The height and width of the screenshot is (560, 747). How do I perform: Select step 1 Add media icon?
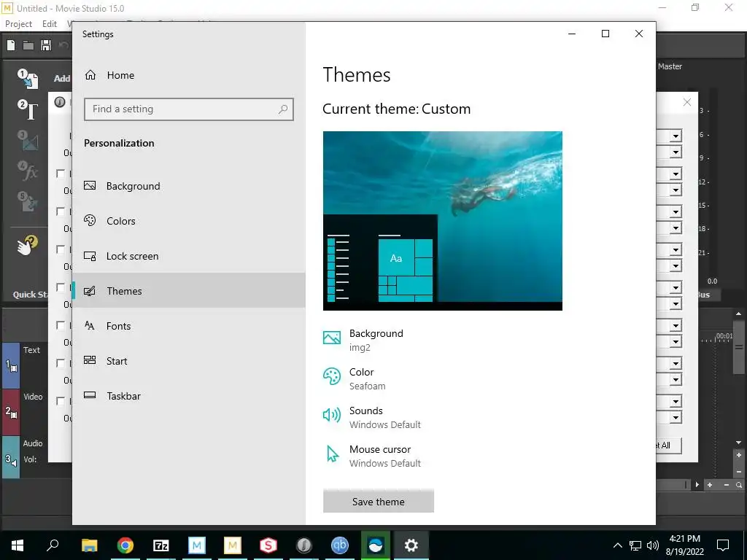pos(28,79)
